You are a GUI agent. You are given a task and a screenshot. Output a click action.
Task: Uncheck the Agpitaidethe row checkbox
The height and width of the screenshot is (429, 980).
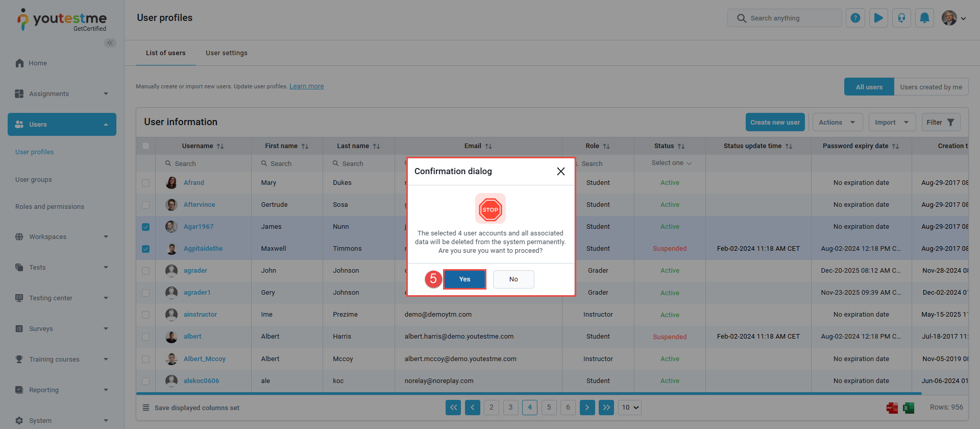pyautogui.click(x=146, y=249)
